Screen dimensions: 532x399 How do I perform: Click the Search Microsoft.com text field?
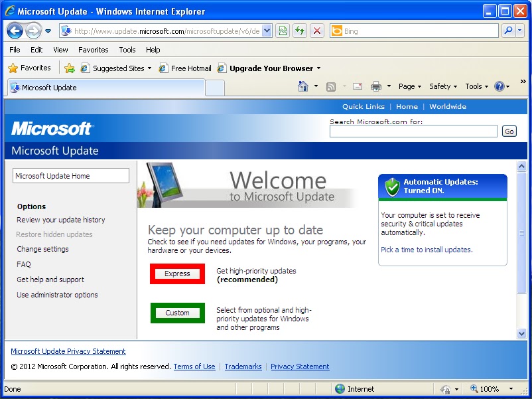tap(413, 131)
